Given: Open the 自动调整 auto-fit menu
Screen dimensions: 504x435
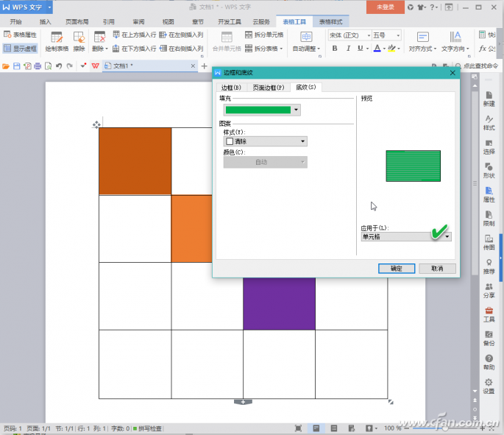Looking at the screenshot, I should (x=306, y=41).
